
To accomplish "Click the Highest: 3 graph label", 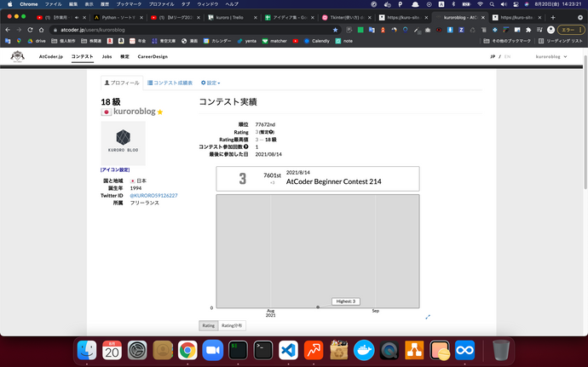I will 346,301.
